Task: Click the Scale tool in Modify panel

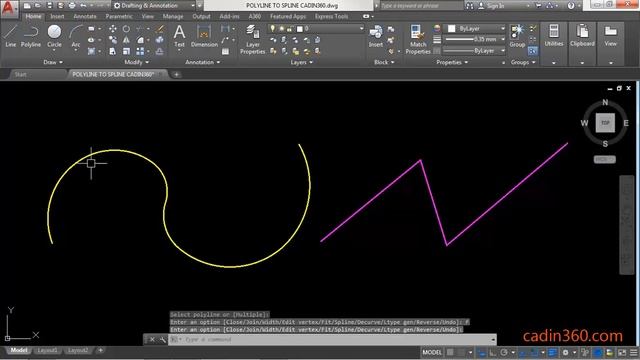Action: pyautogui.click(x=127, y=51)
